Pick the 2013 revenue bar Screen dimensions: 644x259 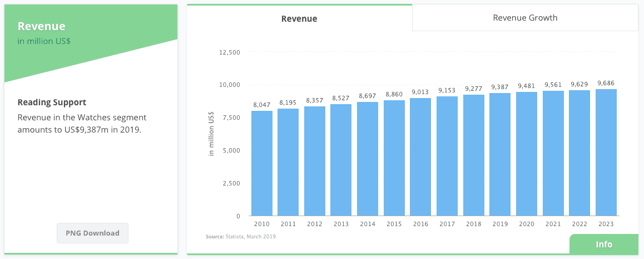tap(341, 160)
